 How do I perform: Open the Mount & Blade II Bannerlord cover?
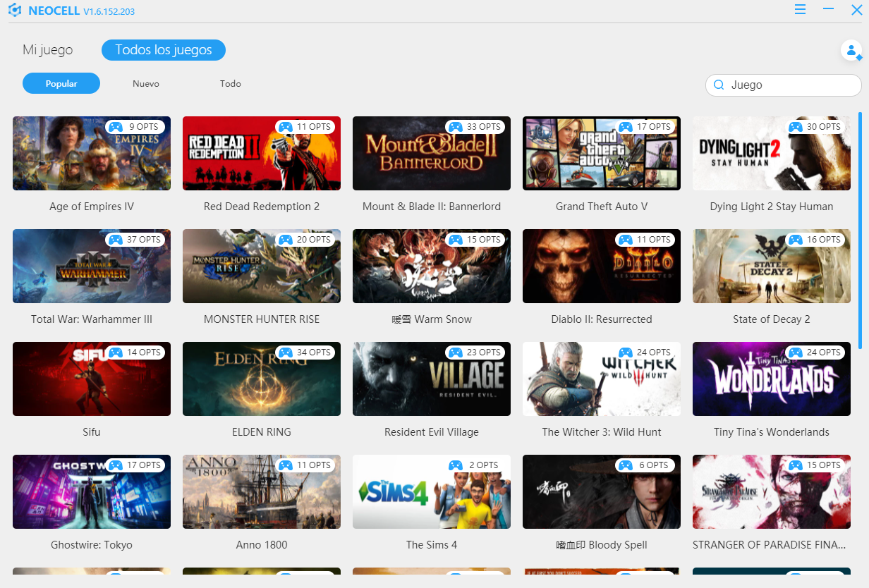[432, 154]
